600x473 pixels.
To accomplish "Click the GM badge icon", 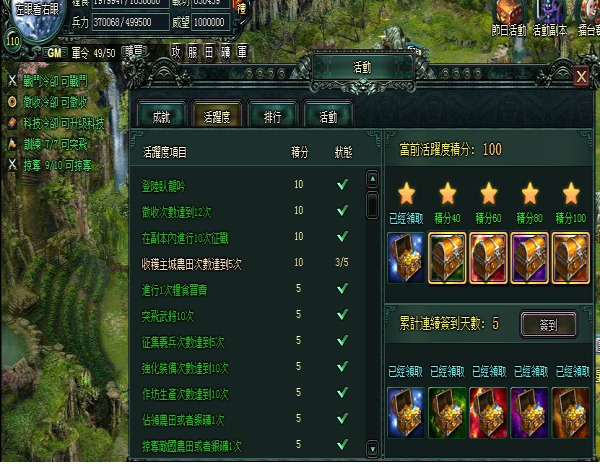I will 54,53.
